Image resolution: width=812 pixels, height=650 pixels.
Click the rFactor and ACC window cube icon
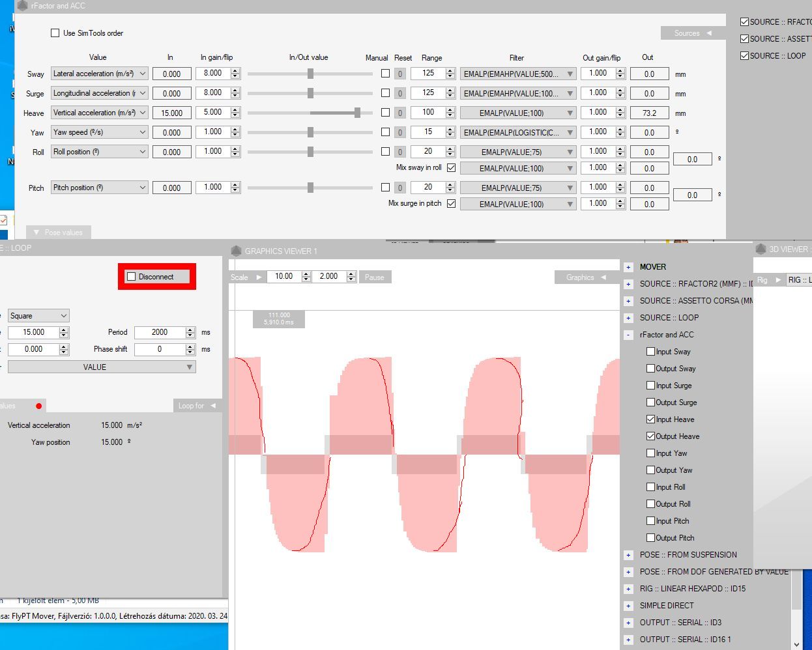[x=23, y=6]
